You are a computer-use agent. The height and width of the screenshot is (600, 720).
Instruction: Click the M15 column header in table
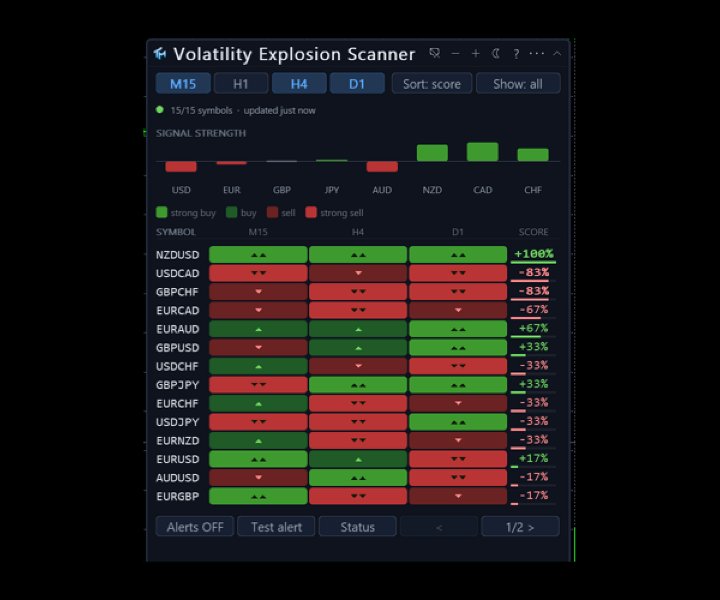click(258, 232)
